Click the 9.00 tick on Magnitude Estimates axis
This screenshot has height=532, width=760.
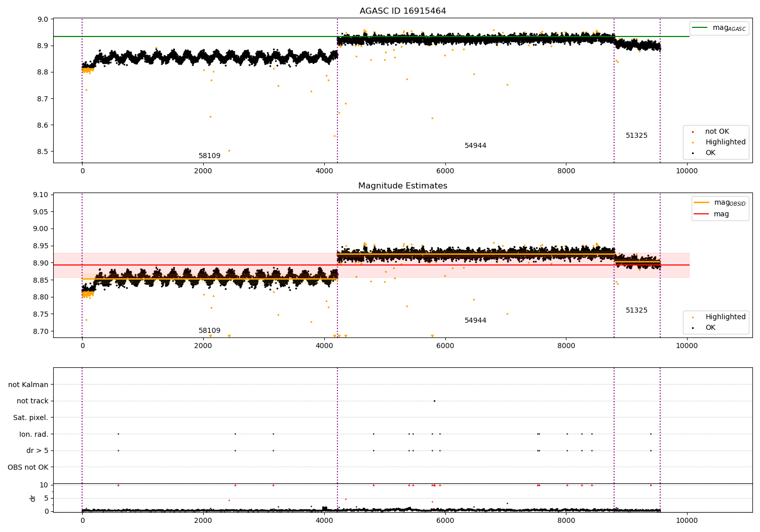coord(41,229)
